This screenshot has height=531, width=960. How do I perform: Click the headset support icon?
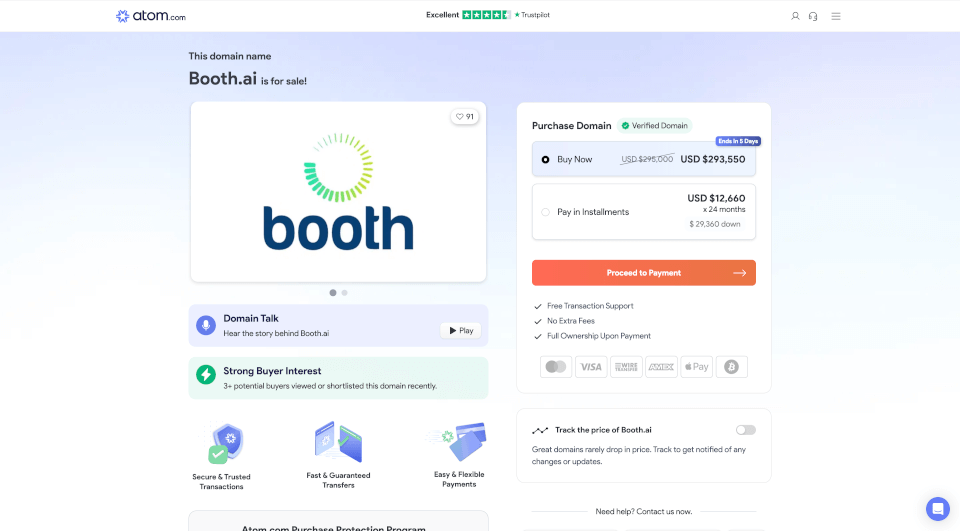[x=813, y=17]
